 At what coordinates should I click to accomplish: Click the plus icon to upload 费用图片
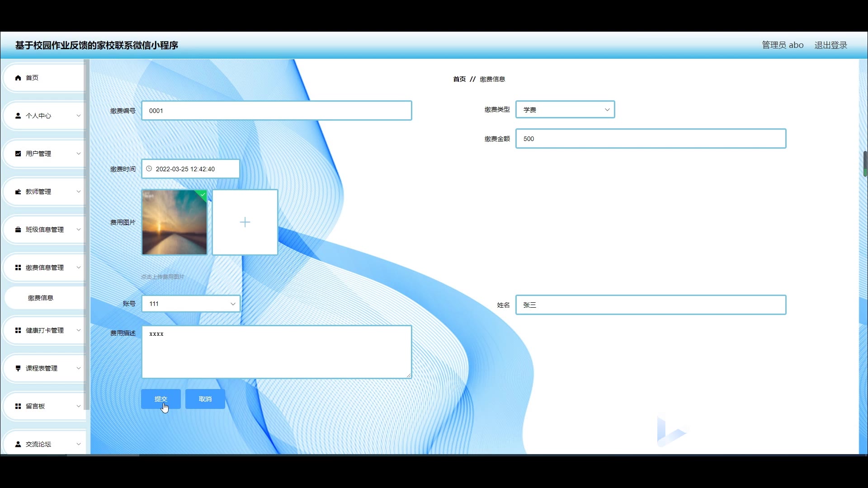(x=245, y=222)
